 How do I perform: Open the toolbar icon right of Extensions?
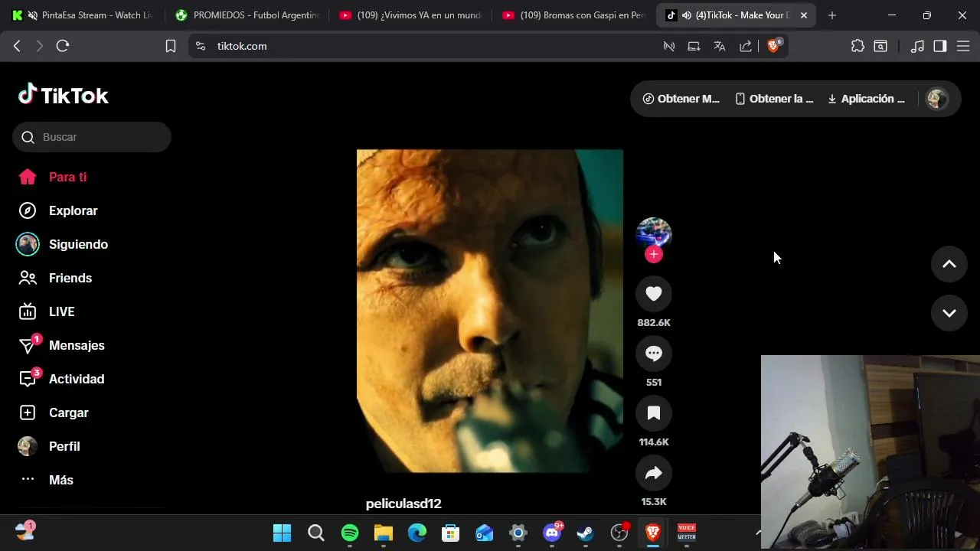pyautogui.click(x=880, y=46)
